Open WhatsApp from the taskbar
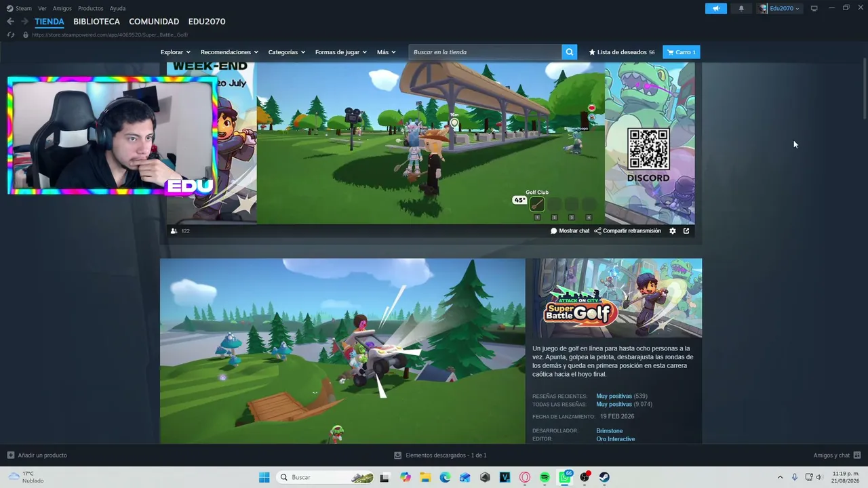This screenshot has height=488, width=868. [565, 477]
